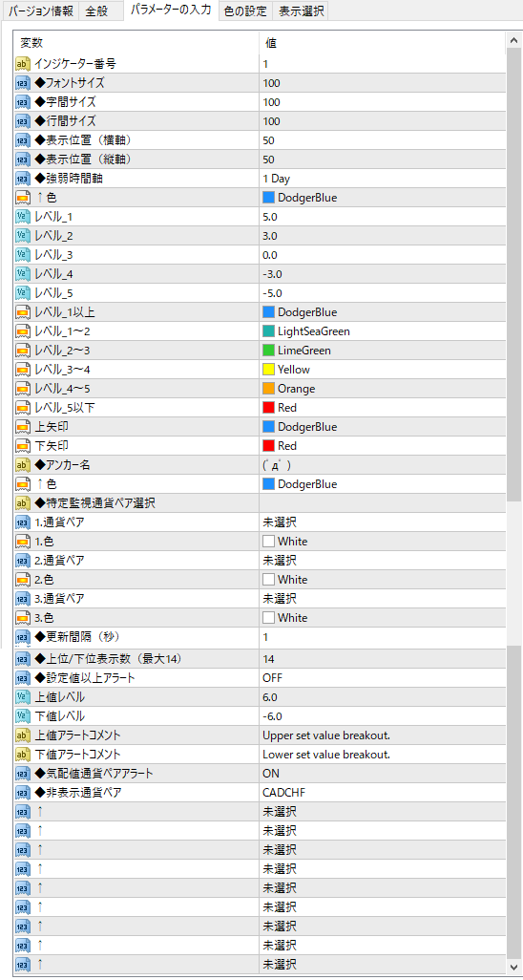Click the レベル_3 value field 0.0
Image resolution: width=523 pixels, height=980 pixels.
(x=383, y=255)
